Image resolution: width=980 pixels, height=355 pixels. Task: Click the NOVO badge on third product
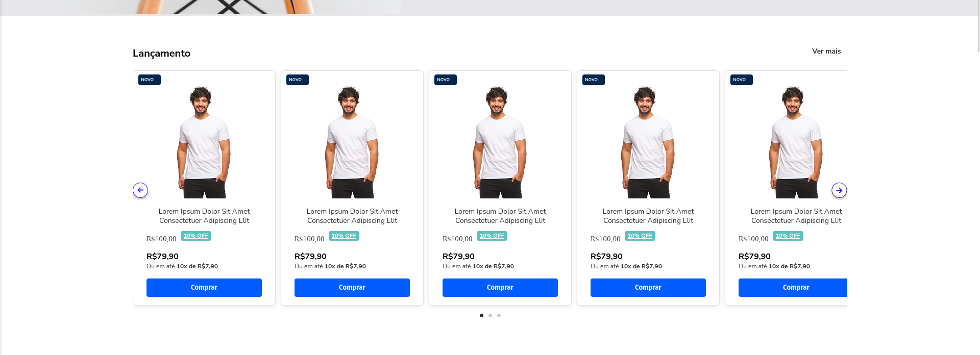point(446,80)
